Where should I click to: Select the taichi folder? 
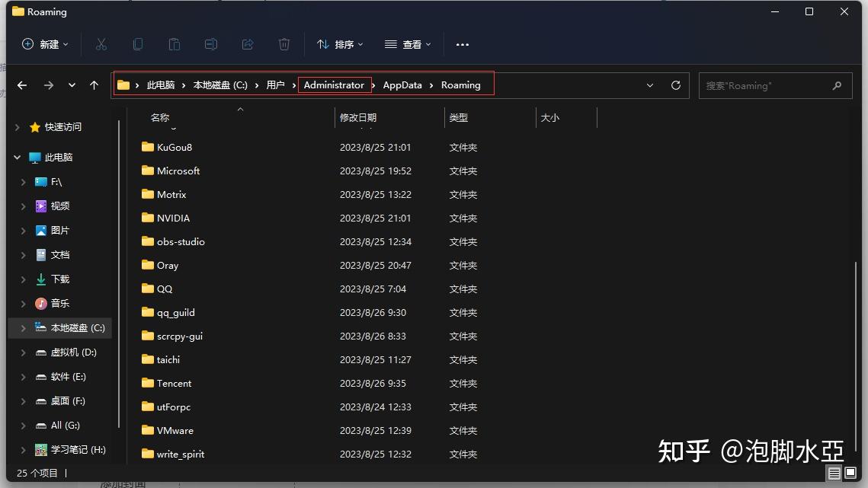point(168,359)
